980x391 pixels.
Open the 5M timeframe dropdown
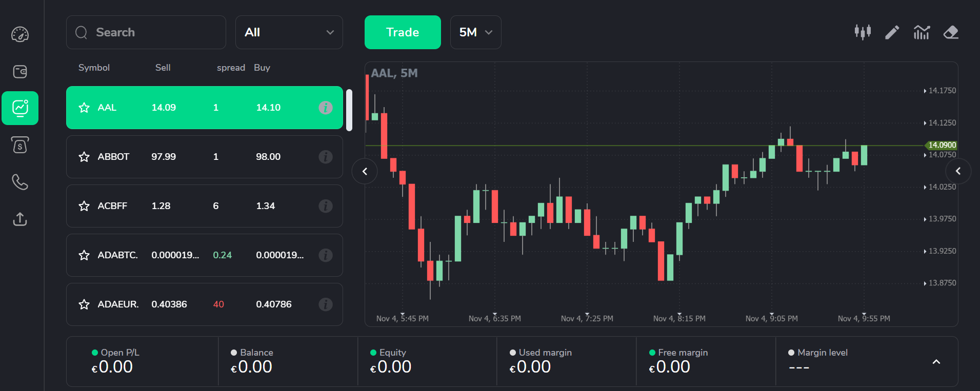(476, 32)
